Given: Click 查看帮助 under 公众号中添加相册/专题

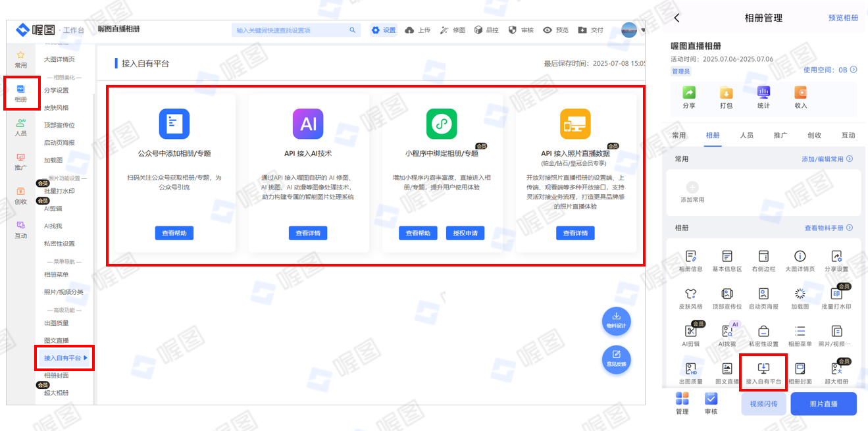Looking at the screenshot, I should tap(174, 233).
